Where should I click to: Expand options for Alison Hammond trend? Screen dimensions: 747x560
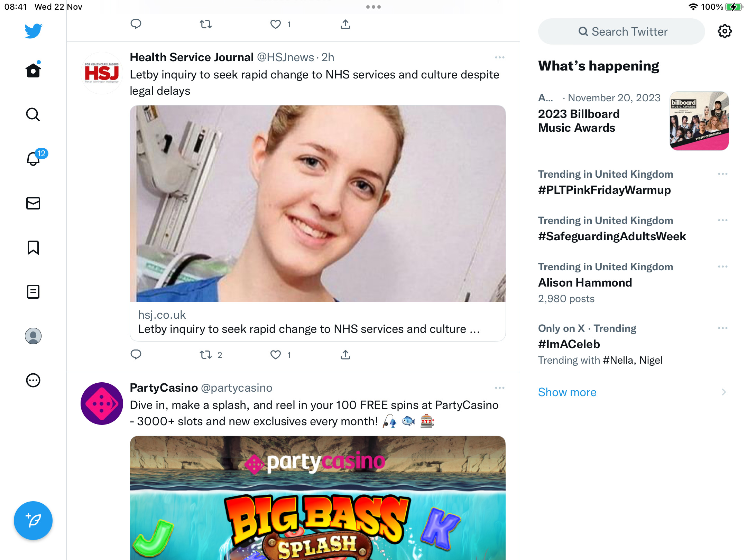click(x=723, y=267)
